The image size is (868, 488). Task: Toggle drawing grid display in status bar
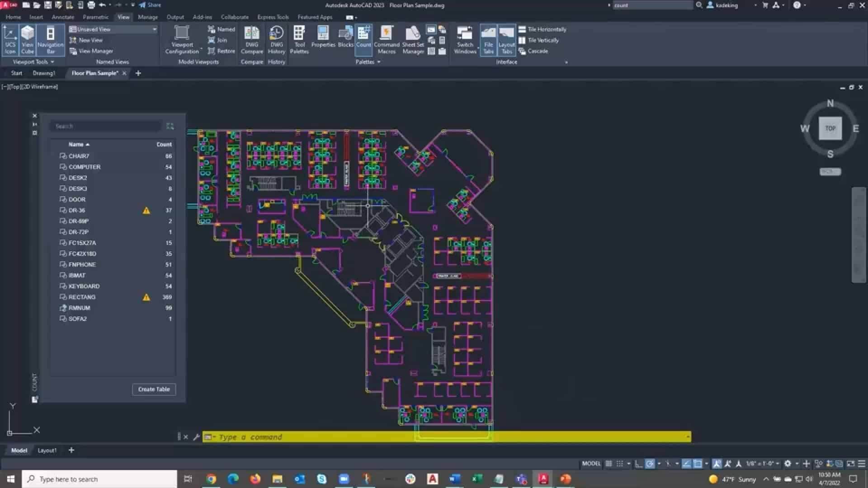click(609, 464)
